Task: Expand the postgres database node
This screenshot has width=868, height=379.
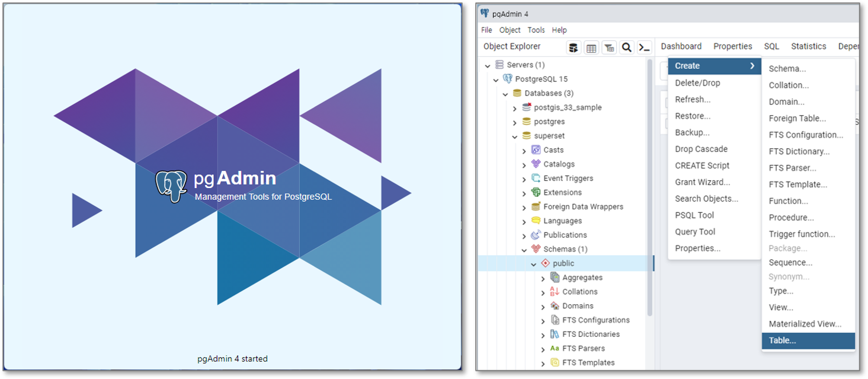Action: tap(515, 122)
